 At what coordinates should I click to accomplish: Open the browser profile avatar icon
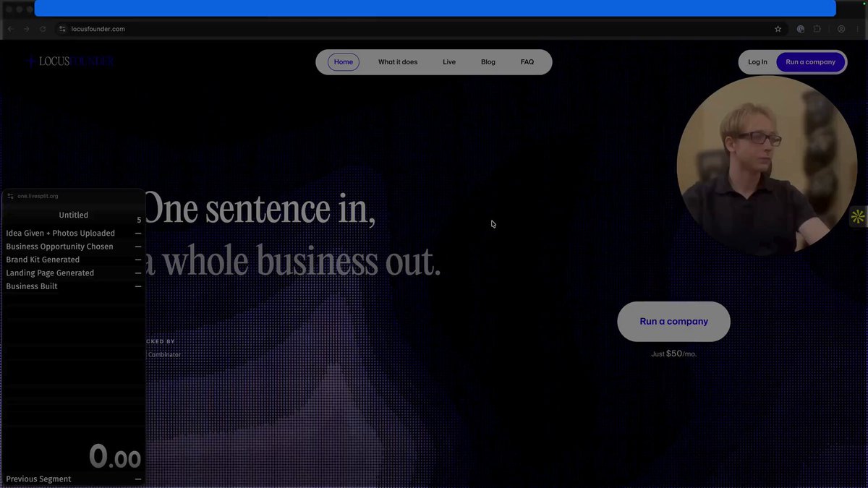(841, 29)
